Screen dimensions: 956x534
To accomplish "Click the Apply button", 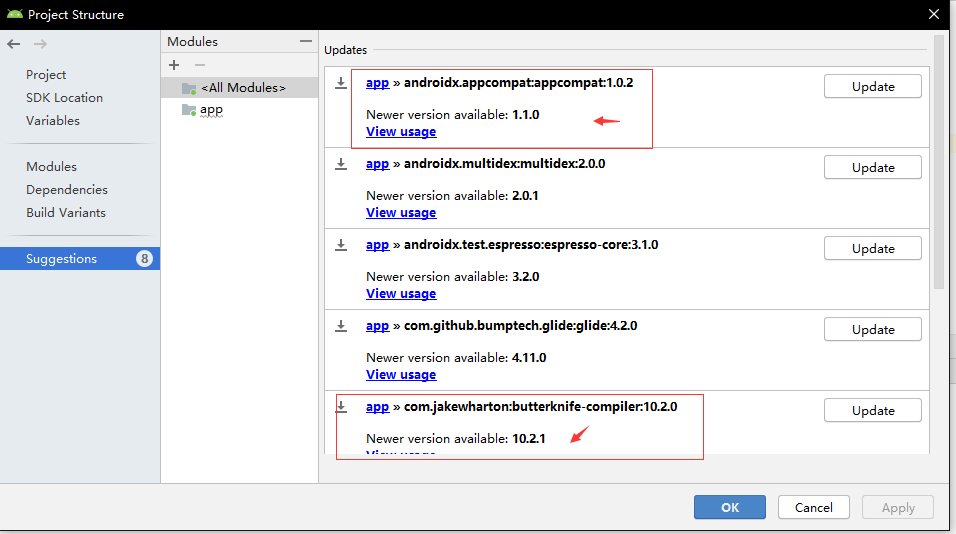I will (x=898, y=507).
